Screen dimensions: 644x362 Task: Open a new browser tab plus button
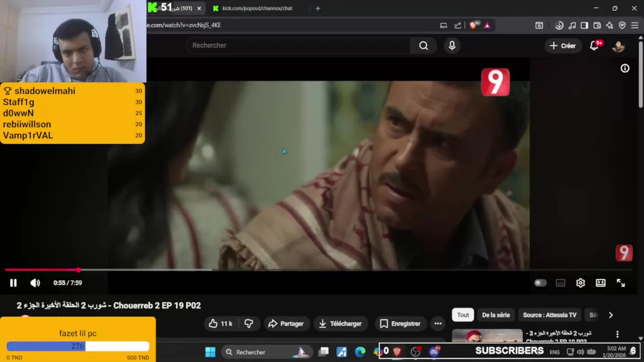(317, 9)
